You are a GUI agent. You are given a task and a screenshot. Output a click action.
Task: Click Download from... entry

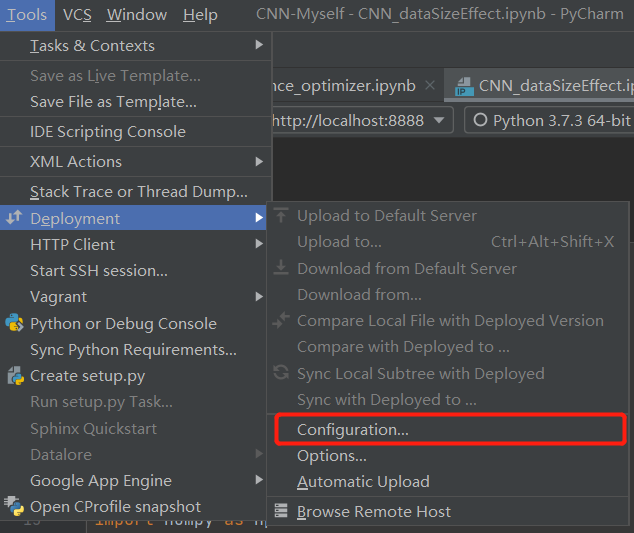pos(448,295)
